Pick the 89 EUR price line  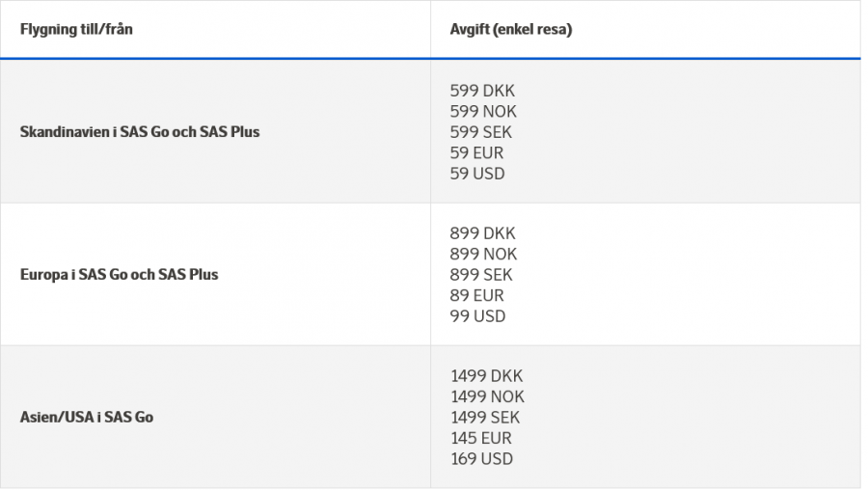click(x=476, y=296)
